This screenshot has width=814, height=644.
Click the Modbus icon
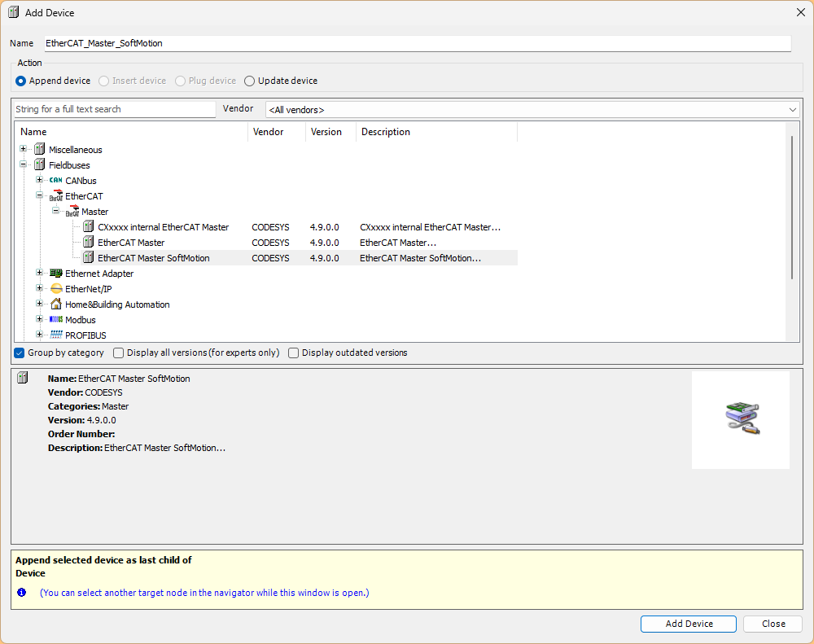[56, 319]
